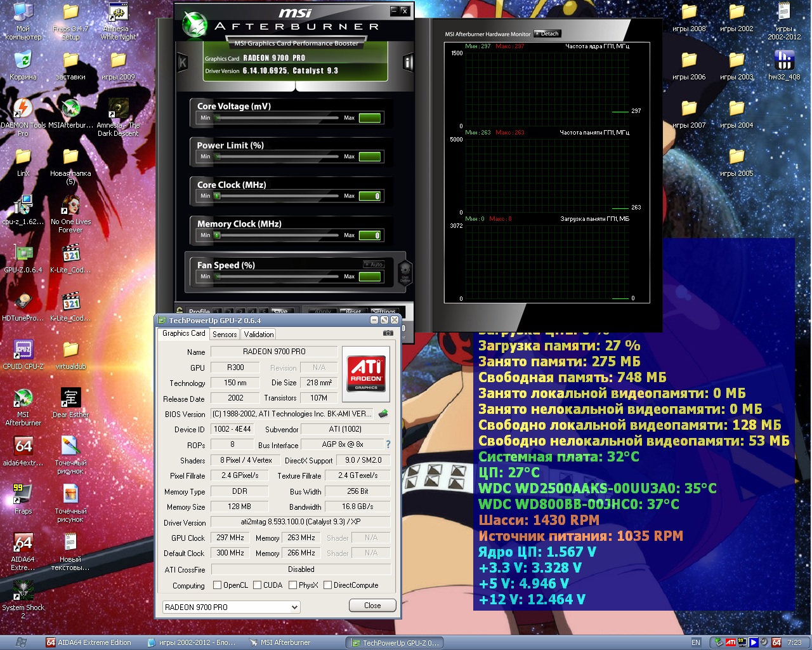Click the Core Clock value field
The image size is (812, 650).
370,196
